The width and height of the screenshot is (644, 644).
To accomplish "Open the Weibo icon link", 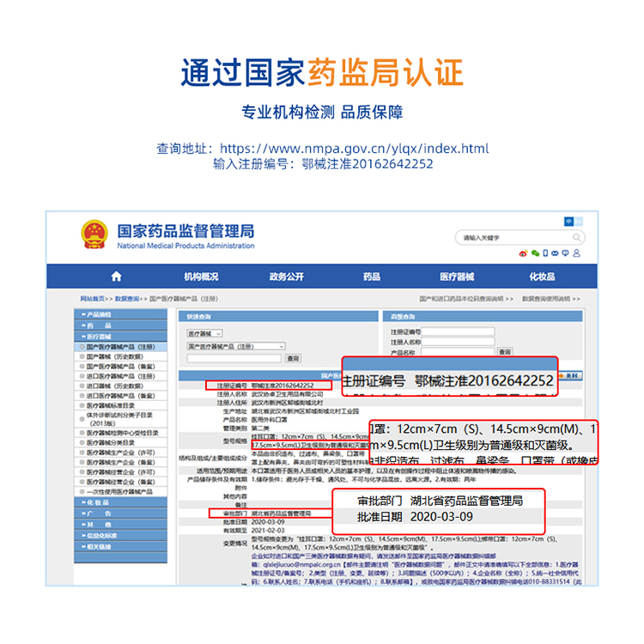I will coord(522,253).
